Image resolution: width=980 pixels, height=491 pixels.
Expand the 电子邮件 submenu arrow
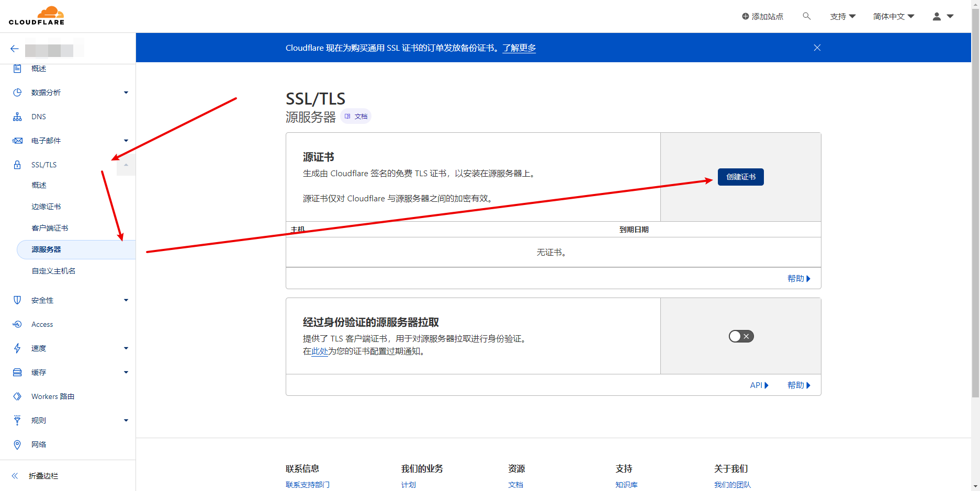tap(126, 141)
